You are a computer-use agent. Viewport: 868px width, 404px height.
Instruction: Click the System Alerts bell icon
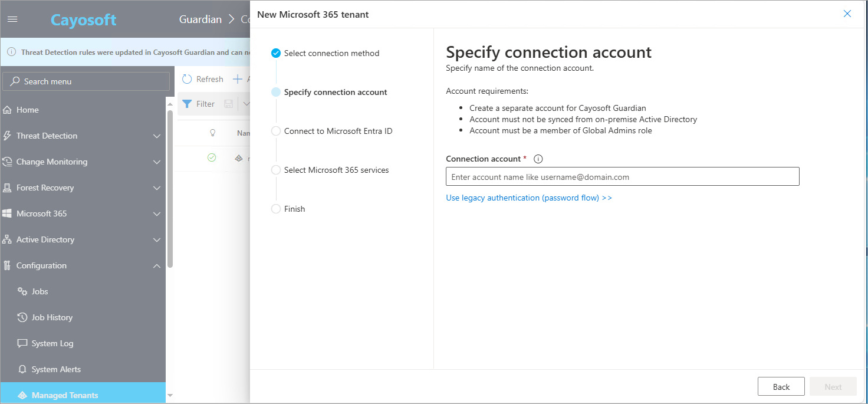[x=22, y=369]
